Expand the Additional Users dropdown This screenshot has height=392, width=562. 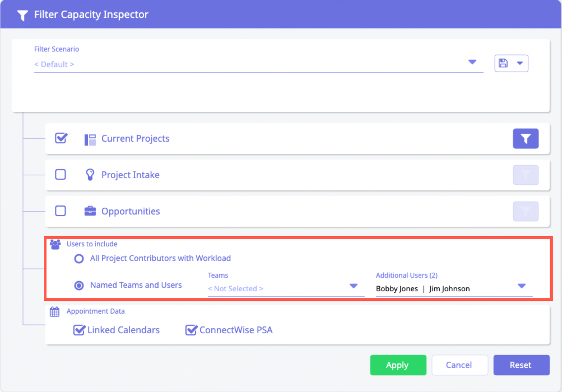[521, 286]
